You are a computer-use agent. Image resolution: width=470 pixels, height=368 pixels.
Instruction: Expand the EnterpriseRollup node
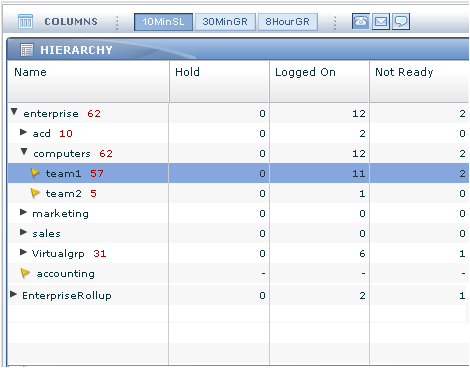click(13, 294)
